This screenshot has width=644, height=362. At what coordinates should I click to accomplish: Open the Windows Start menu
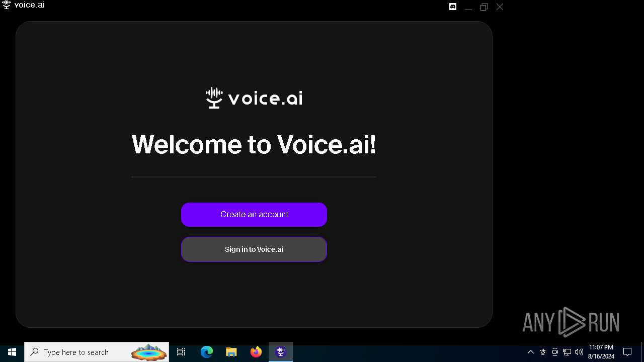coord(12,352)
